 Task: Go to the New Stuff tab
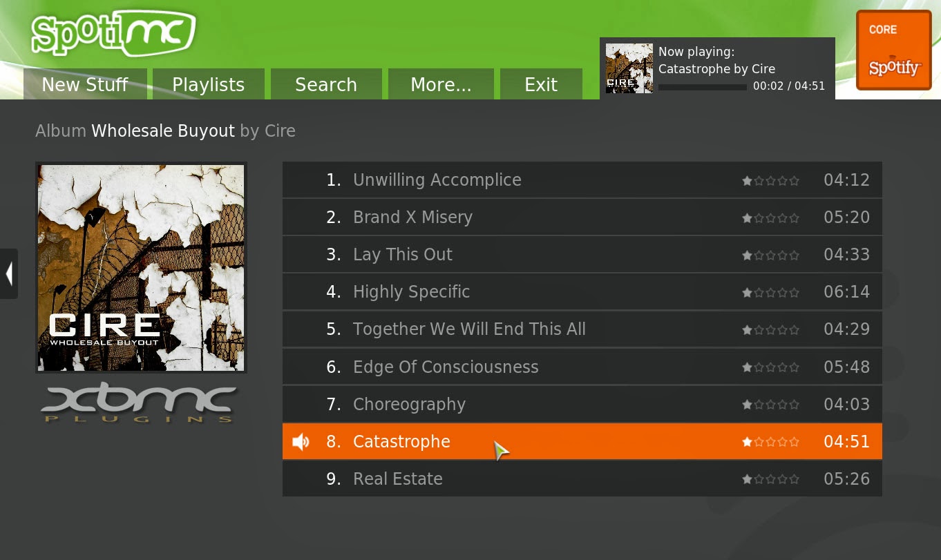click(x=84, y=84)
